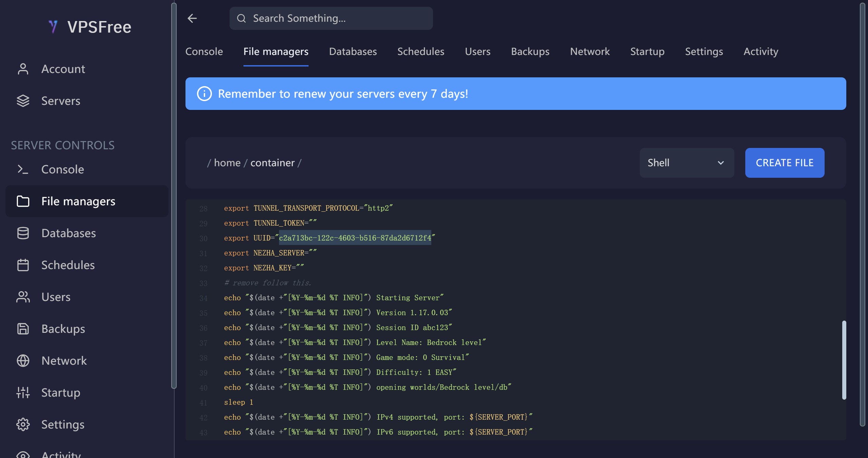This screenshot has width=868, height=458.
Task: Click the Startup sliders icon
Action: (23, 393)
